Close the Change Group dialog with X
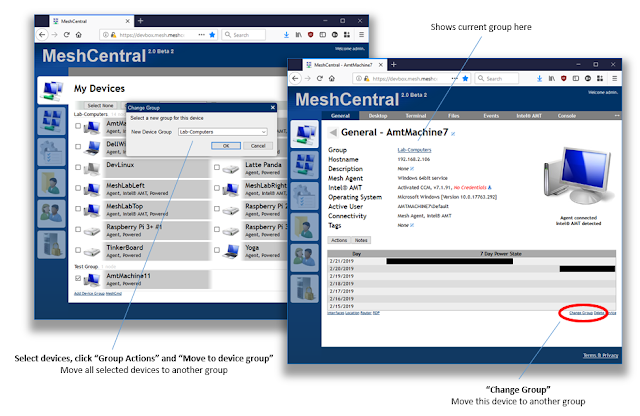 click(273, 107)
